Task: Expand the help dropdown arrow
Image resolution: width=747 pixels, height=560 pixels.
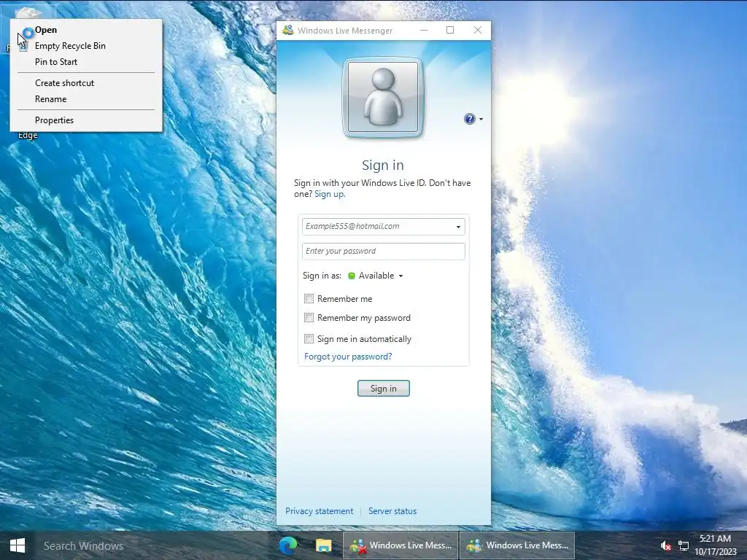Action: point(481,119)
